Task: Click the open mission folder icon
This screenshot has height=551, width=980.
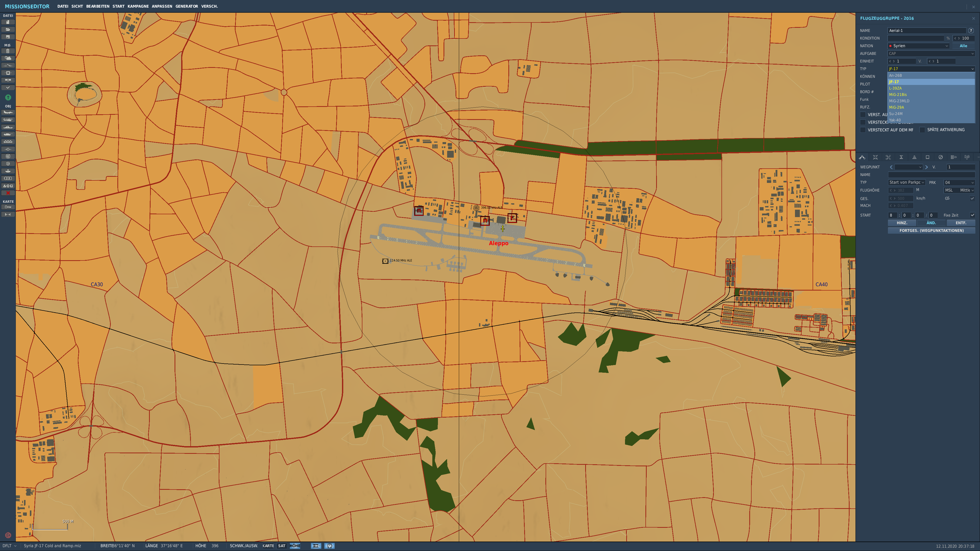Action: [x=8, y=29]
